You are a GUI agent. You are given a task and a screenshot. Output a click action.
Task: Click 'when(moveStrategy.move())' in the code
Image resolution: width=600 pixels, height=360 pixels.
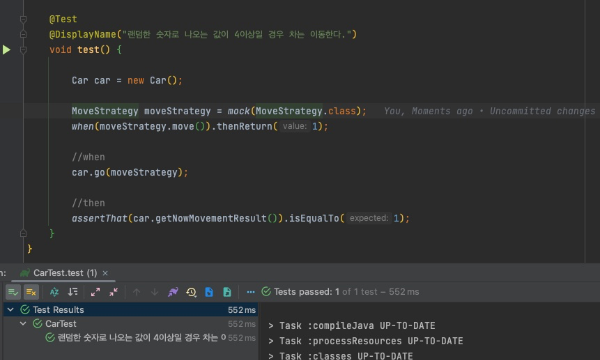(x=141, y=126)
